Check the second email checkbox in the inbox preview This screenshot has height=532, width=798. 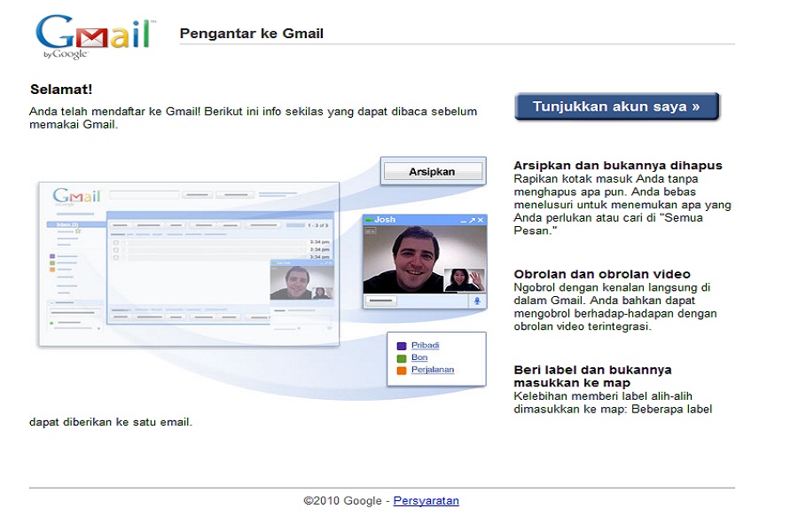tap(115, 249)
